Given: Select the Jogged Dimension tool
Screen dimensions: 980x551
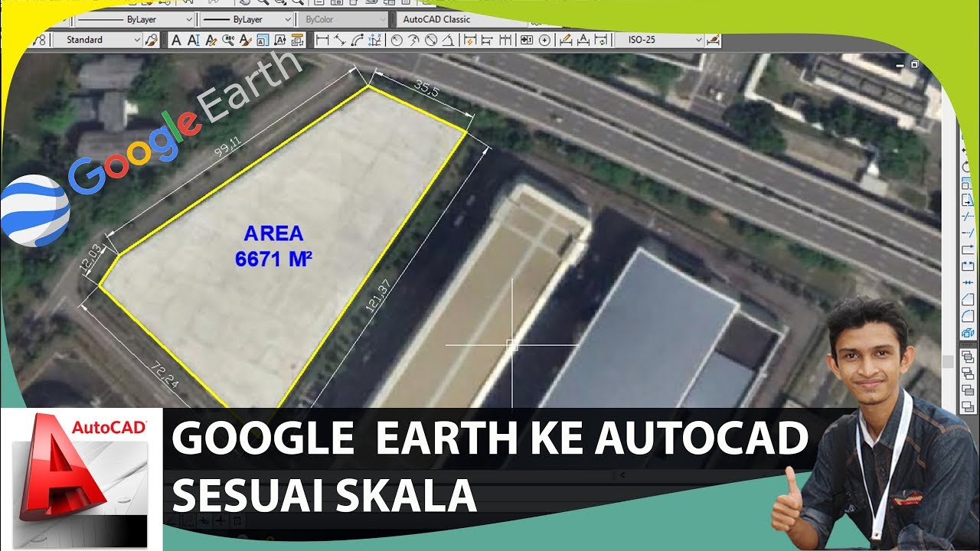Looking at the screenshot, I should pos(413,40).
